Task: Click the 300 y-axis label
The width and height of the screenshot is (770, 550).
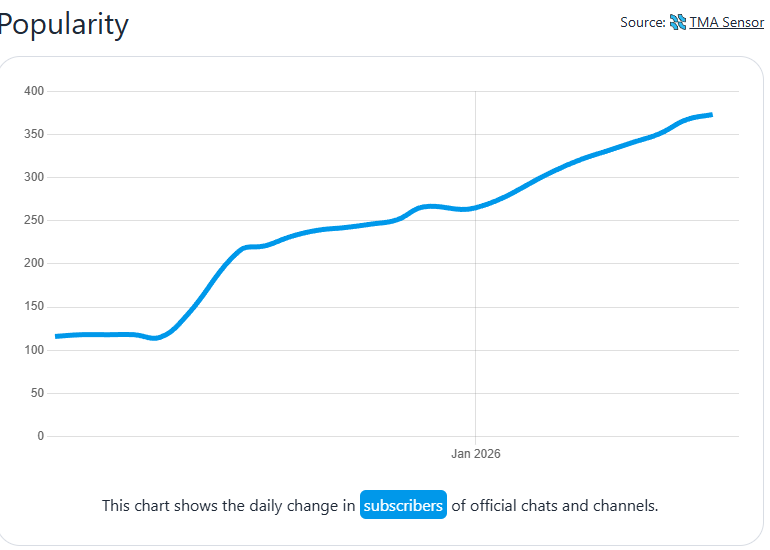Action: (x=34, y=177)
